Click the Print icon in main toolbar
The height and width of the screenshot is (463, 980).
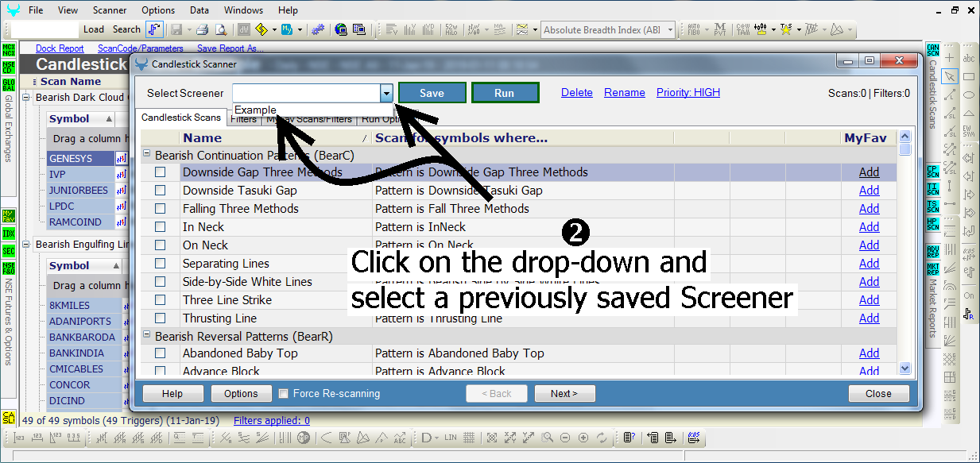(202, 29)
